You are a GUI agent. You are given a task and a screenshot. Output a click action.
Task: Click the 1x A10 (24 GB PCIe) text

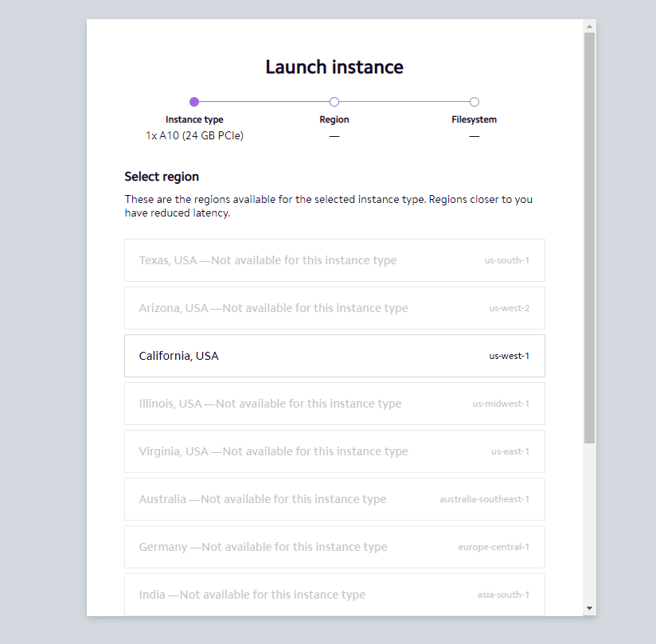tap(194, 135)
